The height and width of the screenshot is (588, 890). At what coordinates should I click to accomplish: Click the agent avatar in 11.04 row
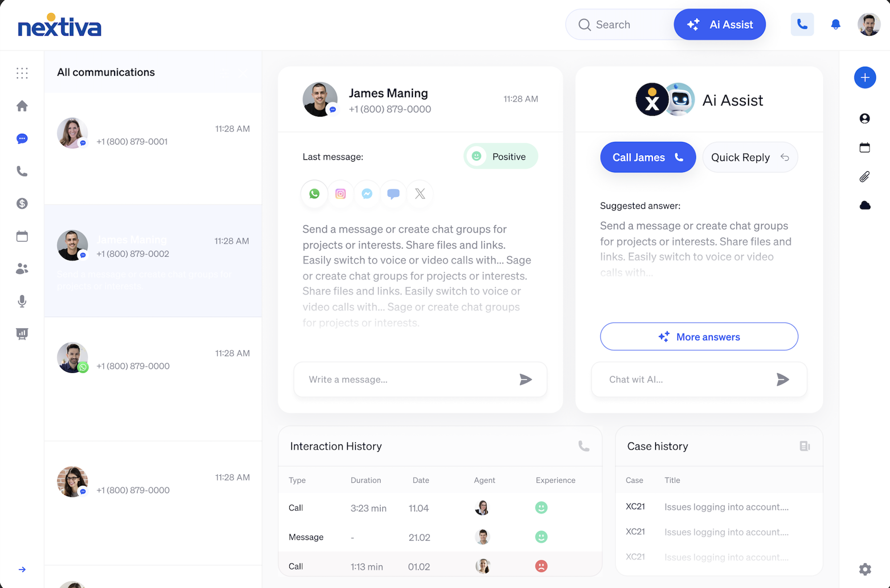pos(482,507)
